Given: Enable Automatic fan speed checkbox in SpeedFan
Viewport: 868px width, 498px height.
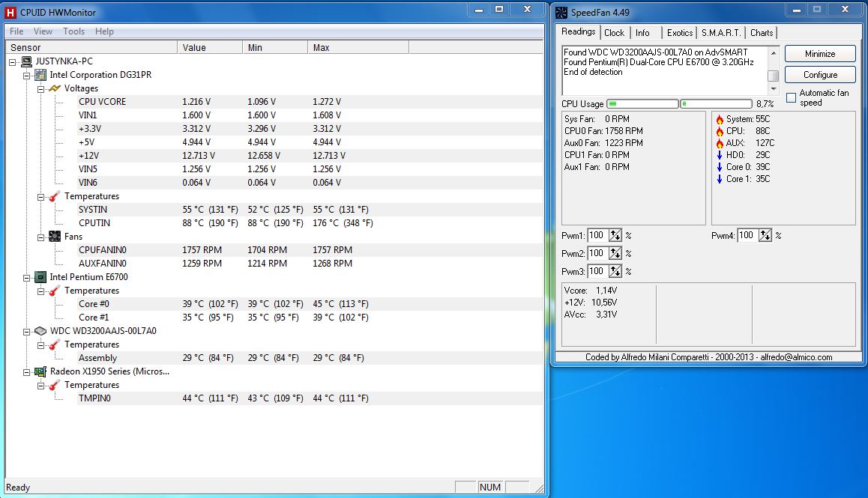Looking at the screenshot, I should coord(791,98).
